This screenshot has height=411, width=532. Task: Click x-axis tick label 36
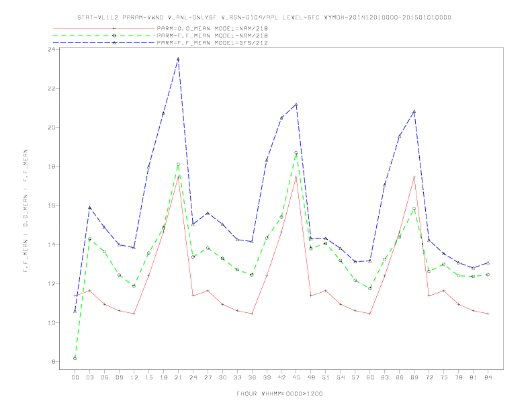pyautogui.click(x=252, y=377)
